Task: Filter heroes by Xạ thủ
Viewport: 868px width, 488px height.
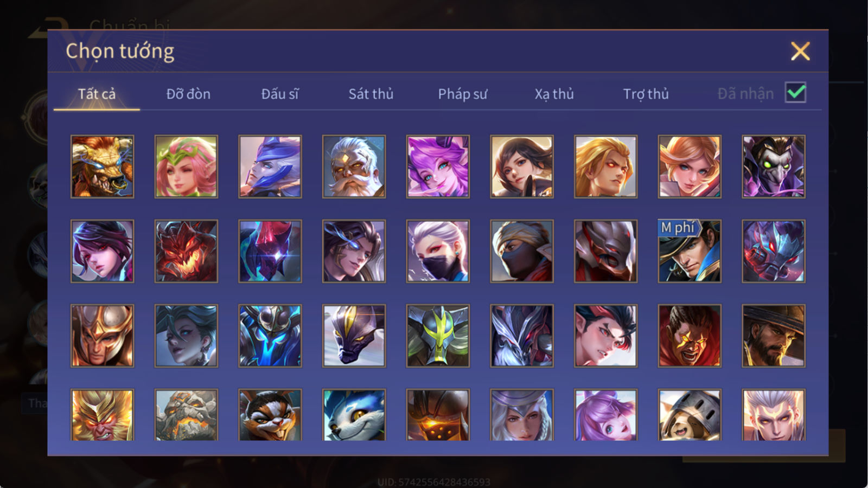Action: coord(554,94)
